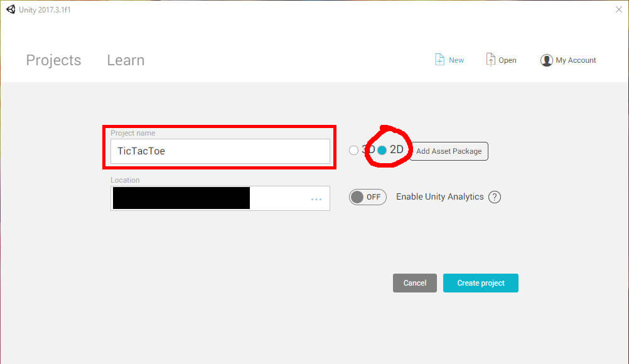
Task: Click the My Account avatar icon
Action: 546,60
